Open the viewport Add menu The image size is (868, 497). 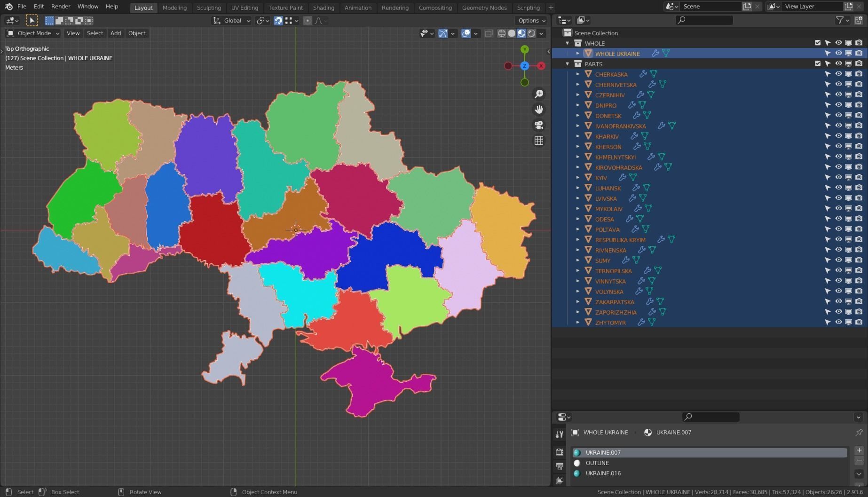click(116, 33)
